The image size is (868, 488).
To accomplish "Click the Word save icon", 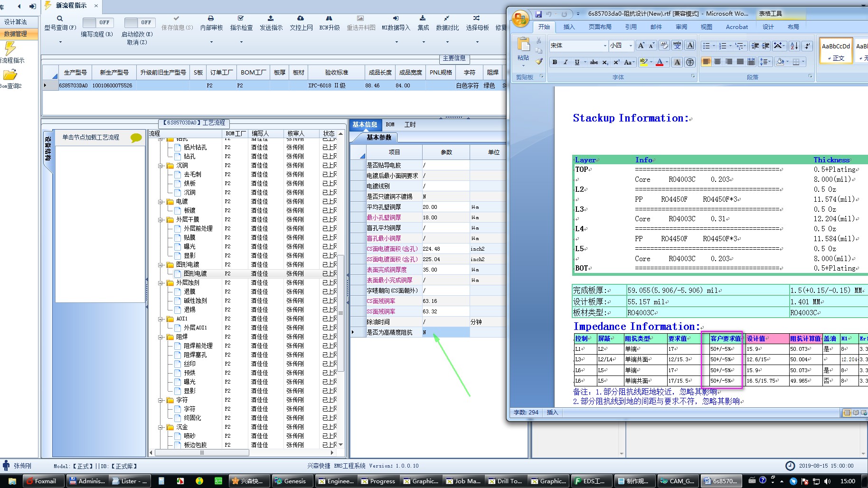I will (538, 14).
